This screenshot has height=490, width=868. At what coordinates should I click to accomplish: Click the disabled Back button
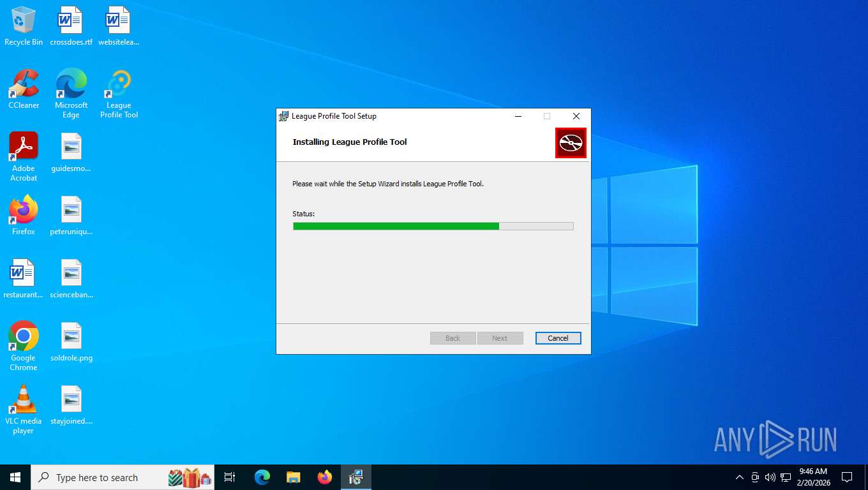[453, 338]
